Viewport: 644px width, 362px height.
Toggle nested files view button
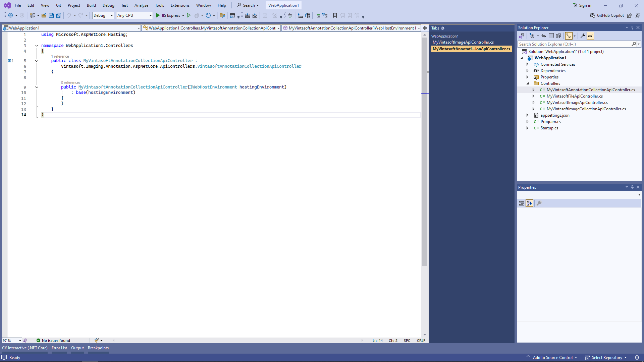569,36
